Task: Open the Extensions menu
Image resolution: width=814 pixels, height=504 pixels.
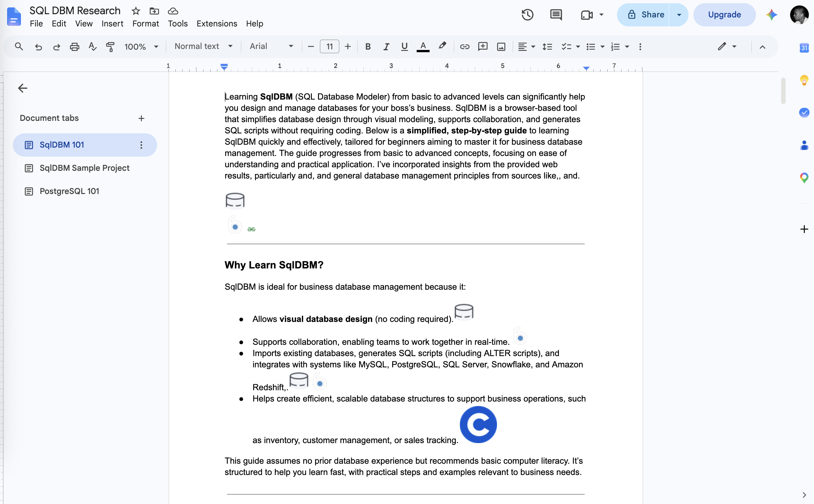Action: click(x=216, y=24)
